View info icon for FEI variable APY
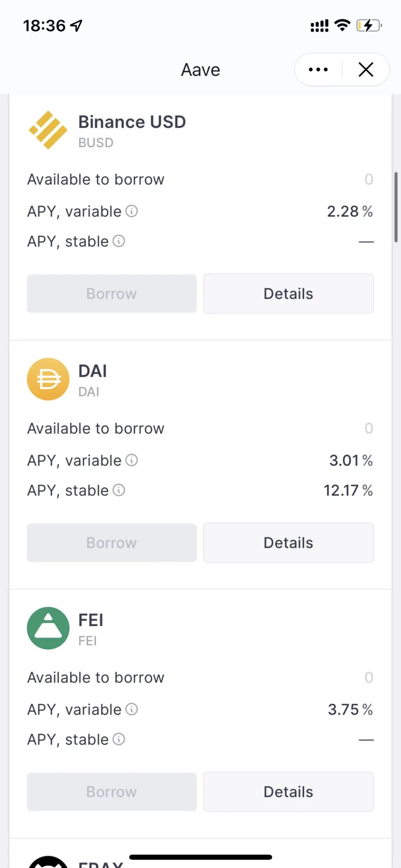This screenshot has height=868, width=401. 132,709
